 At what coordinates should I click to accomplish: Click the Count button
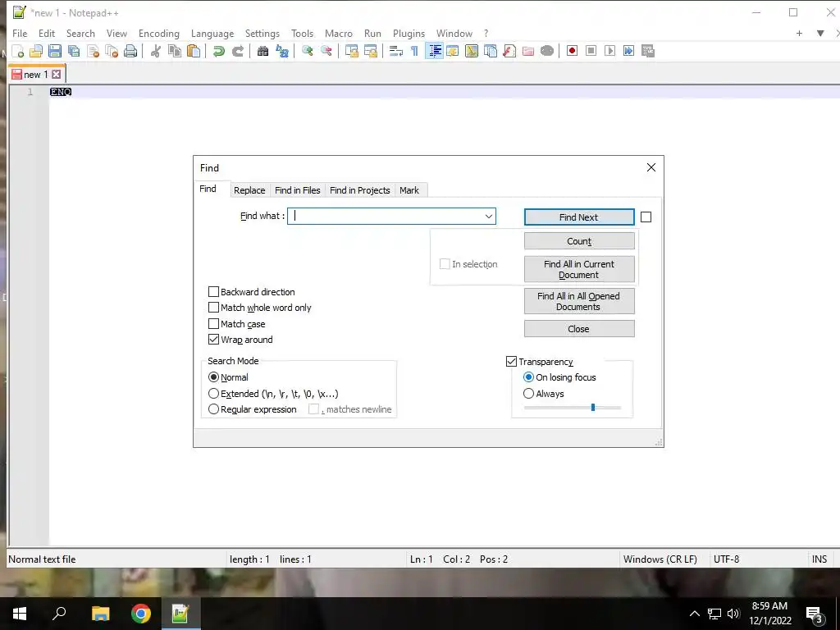point(579,241)
